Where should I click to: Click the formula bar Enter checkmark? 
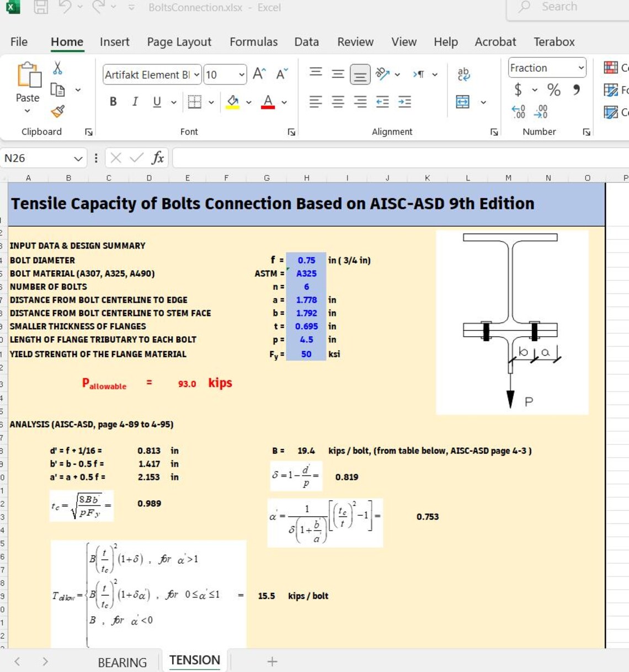pos(136,158)
